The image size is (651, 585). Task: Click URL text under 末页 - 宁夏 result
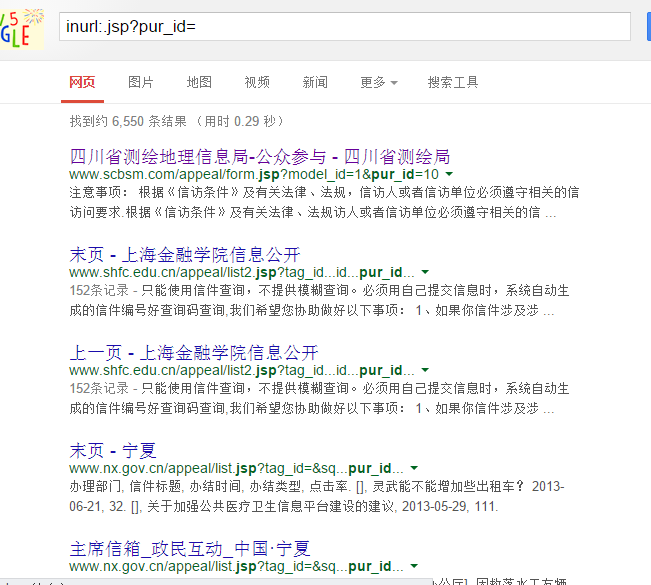236,468
